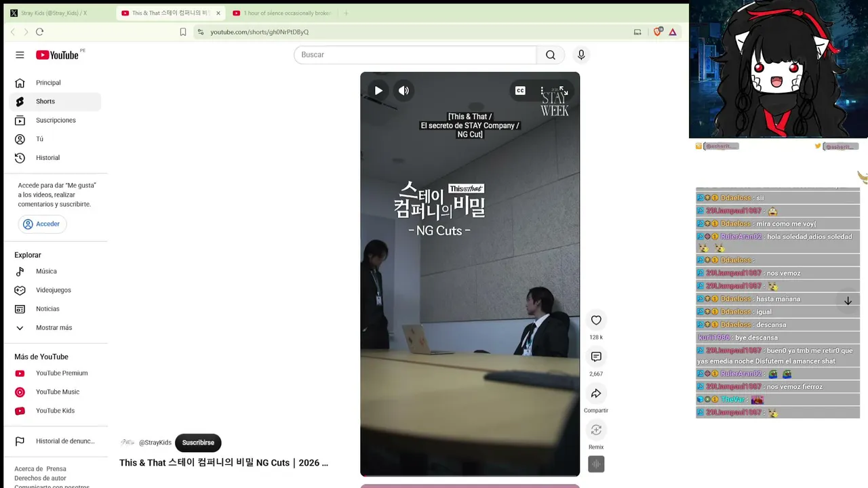
Task: Close the This & That tab
Action: [x=218, y=13]
